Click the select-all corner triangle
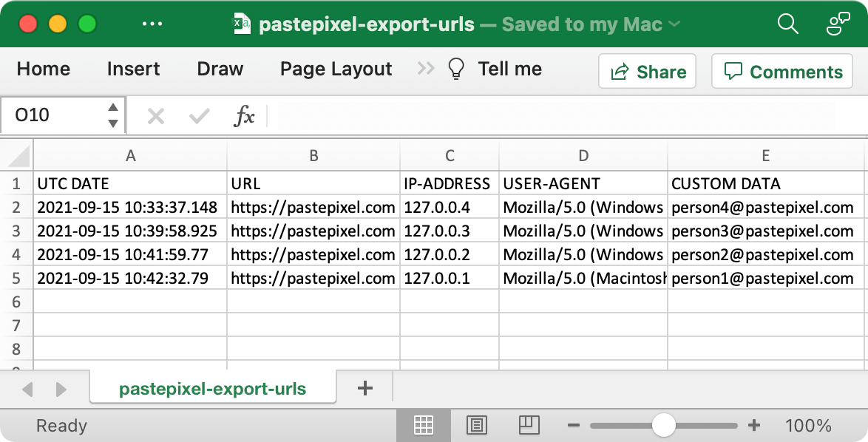Image resolution: width=868 pixels, height=442 pixels. 18,157
